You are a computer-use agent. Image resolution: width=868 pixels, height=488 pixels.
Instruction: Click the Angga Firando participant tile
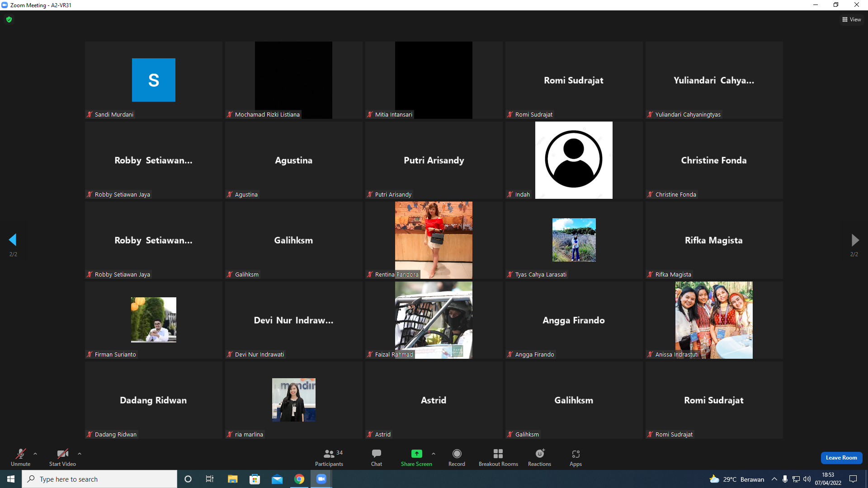pyautogui.click(x=574, y=320)
